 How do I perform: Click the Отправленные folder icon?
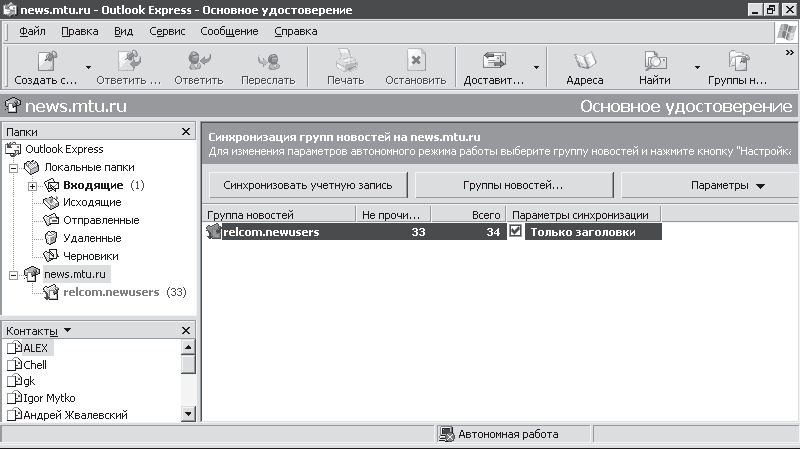pyautogui.click(x=51, y=220)
